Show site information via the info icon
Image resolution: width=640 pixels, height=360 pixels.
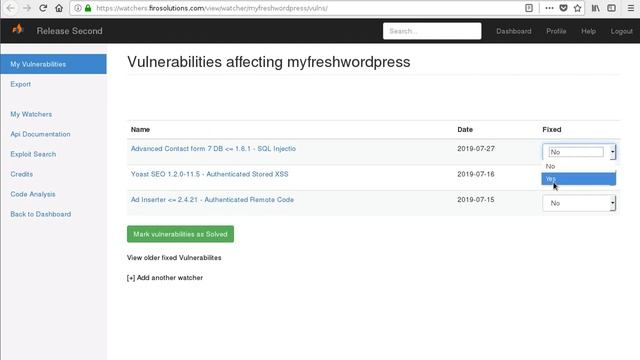[x=78, y=8]
